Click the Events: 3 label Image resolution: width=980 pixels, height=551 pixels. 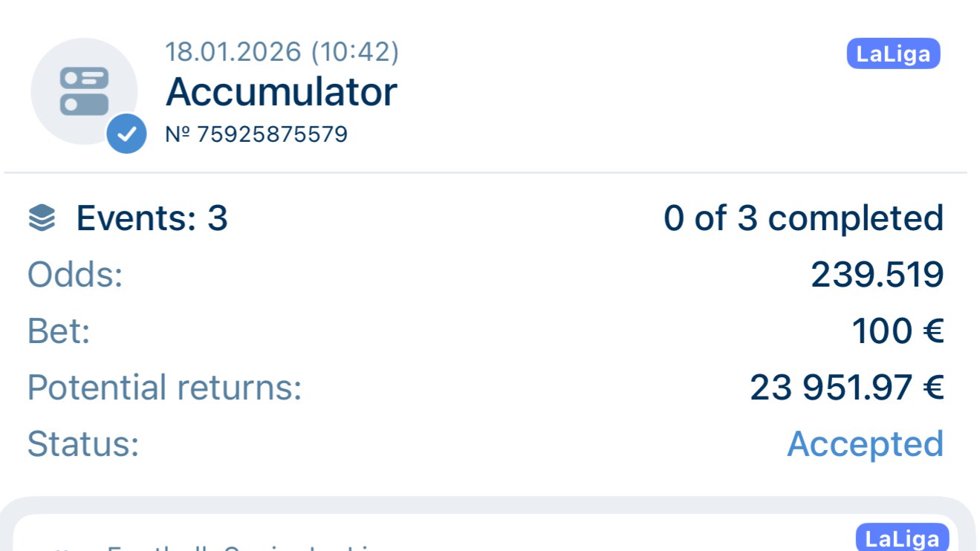152,219
